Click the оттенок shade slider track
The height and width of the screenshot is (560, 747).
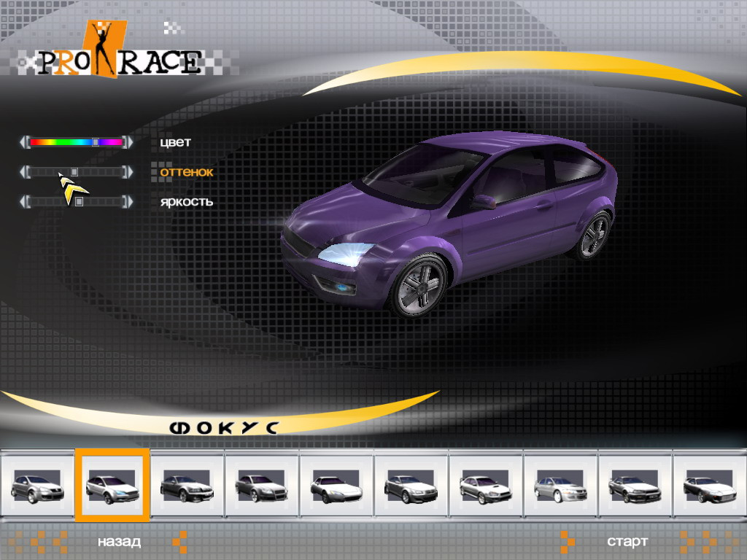point(76,172)
